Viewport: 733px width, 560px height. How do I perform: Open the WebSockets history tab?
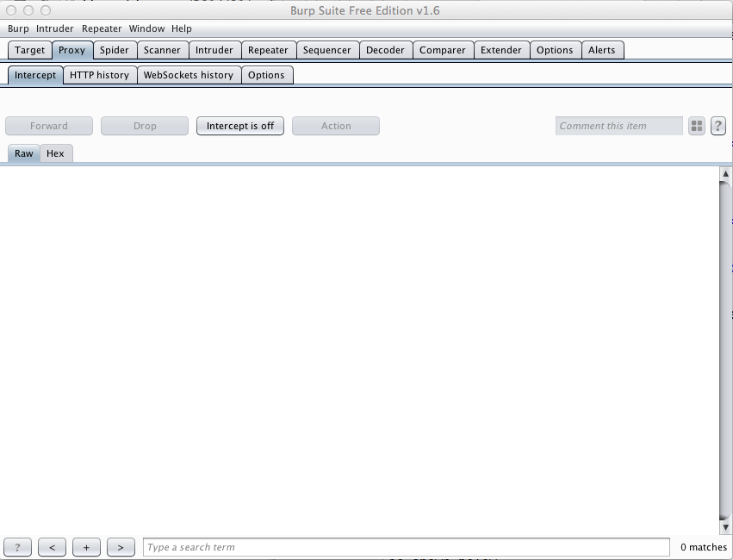coord(188,75)
